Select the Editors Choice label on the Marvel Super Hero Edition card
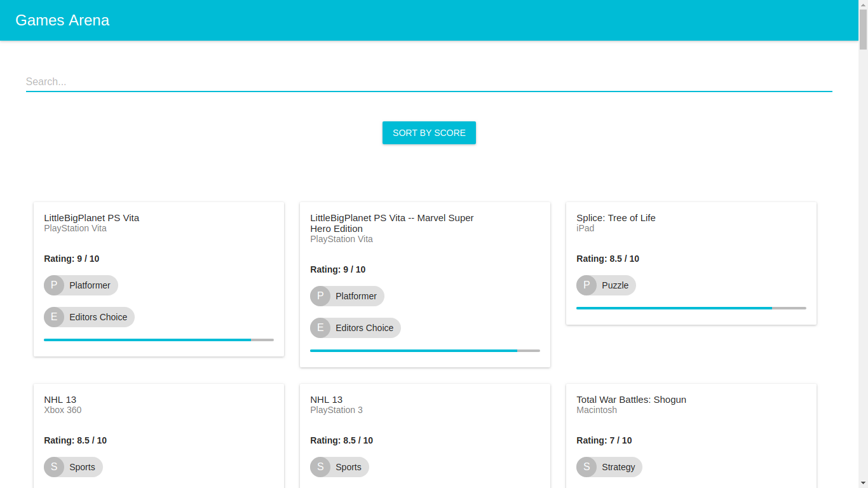 tap(364, 328)
